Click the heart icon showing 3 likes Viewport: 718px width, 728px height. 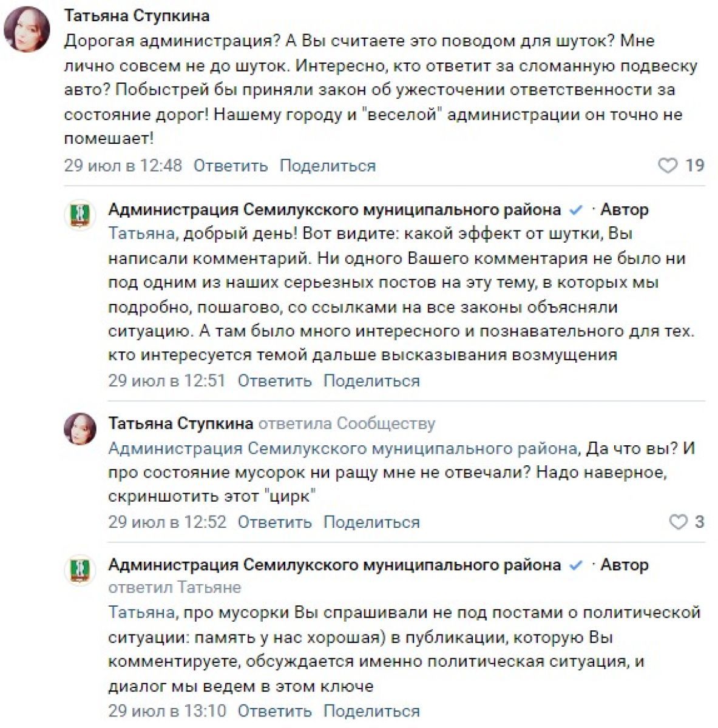[678, 522]
